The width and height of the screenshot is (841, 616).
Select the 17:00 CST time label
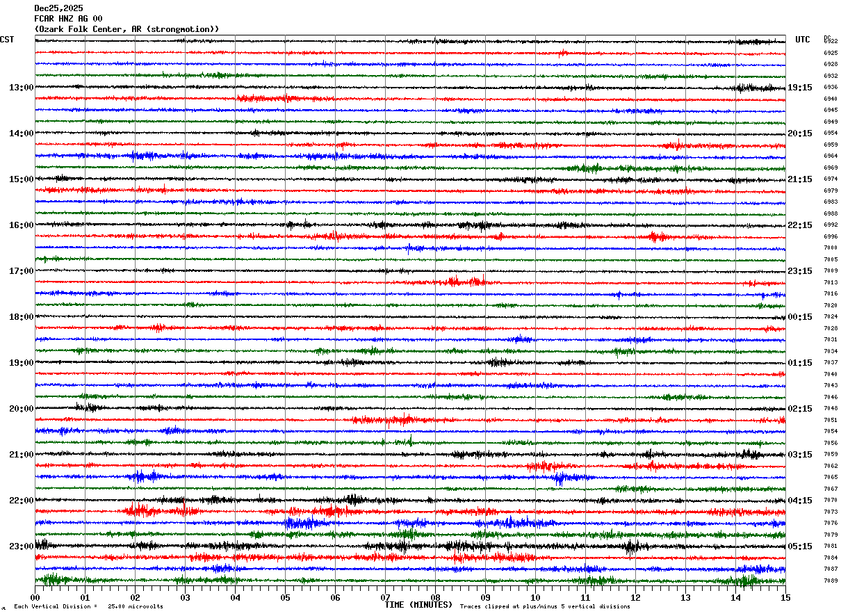coord(22,271)
